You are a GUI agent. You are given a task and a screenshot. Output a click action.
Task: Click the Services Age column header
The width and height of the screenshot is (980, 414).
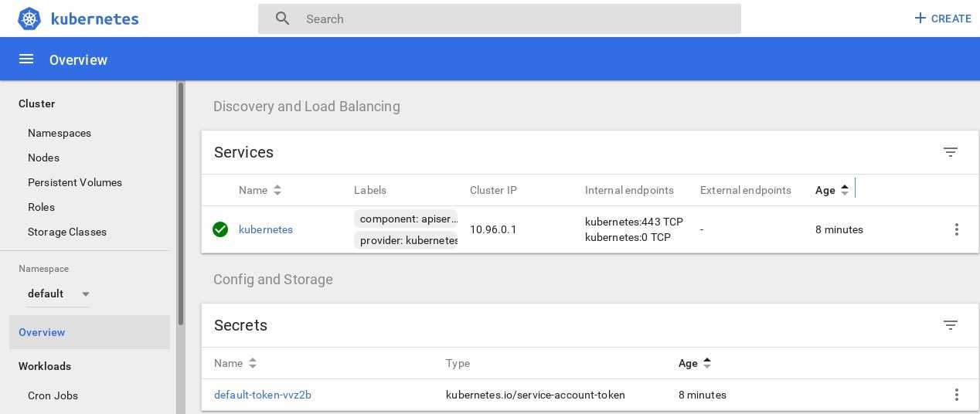click(825, 190)
